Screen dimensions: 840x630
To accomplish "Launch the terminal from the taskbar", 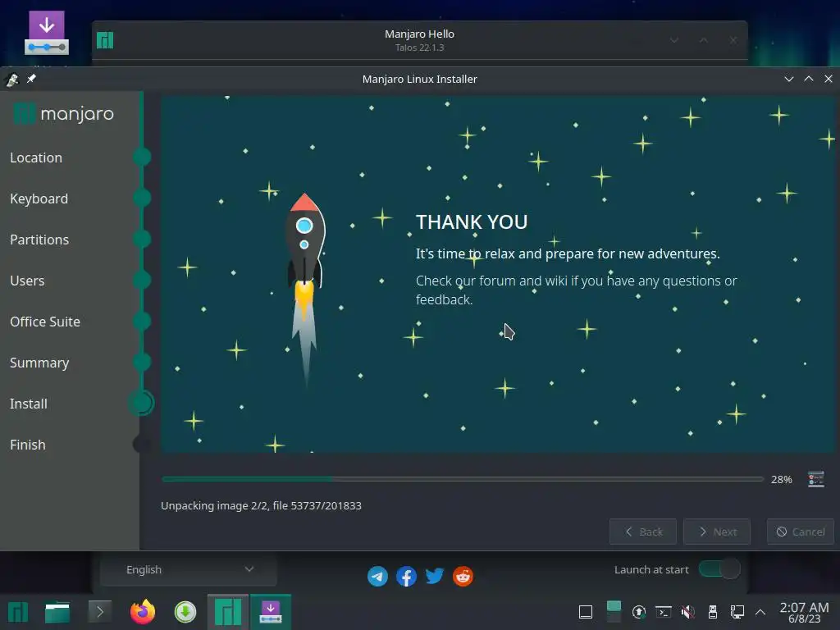I will 99,612.
